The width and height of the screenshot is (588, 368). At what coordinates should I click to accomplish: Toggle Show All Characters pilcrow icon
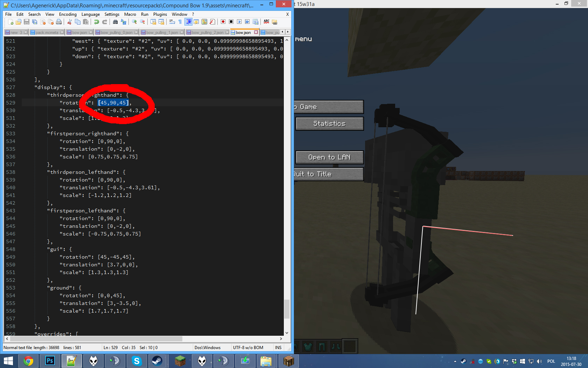pyautogui.click(x=180, y=22)
